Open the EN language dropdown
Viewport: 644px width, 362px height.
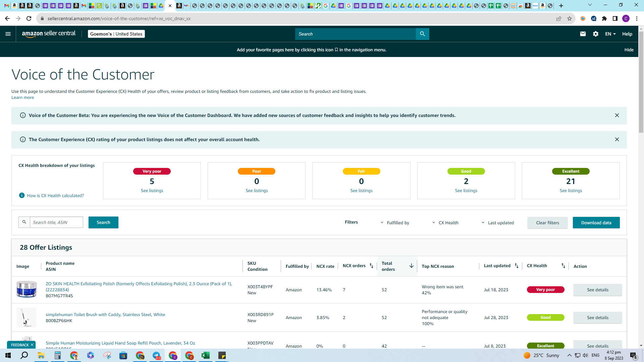coord(610,34)
